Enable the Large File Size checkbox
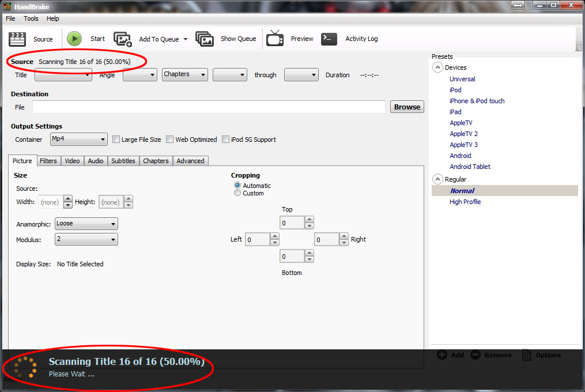 coord(116,140)
